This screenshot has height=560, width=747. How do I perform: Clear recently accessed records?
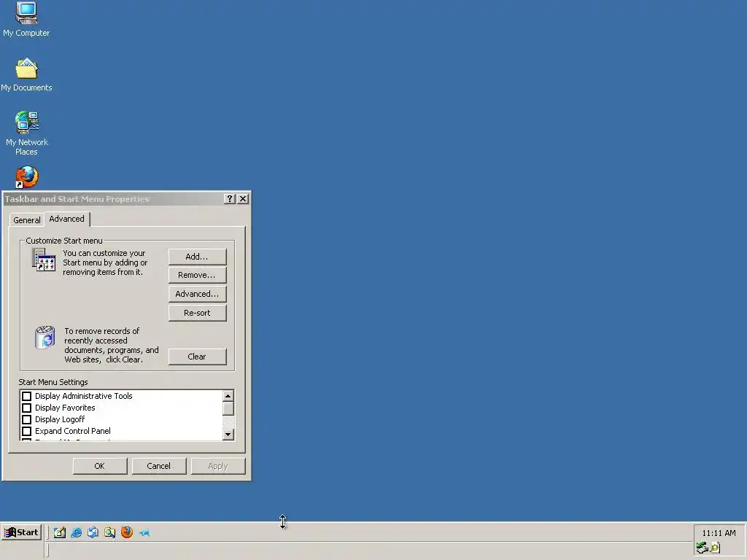pos(197,357)
